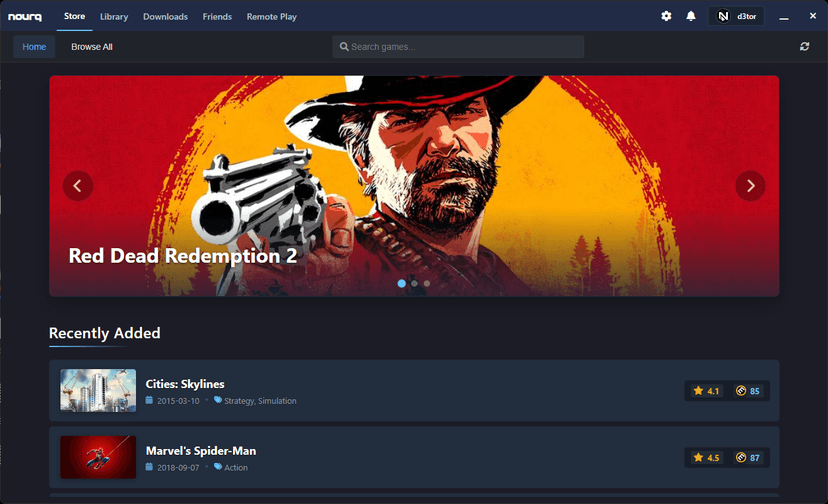The image size is (828, 504).
Task: Click the score icon for Marvel's Spider-Man
Action: 741,457
